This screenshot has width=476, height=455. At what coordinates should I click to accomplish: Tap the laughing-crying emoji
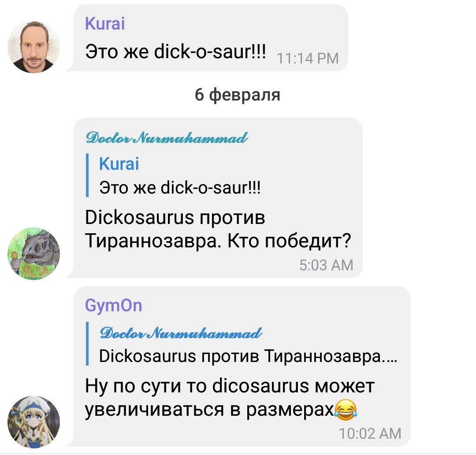[346, 410]
